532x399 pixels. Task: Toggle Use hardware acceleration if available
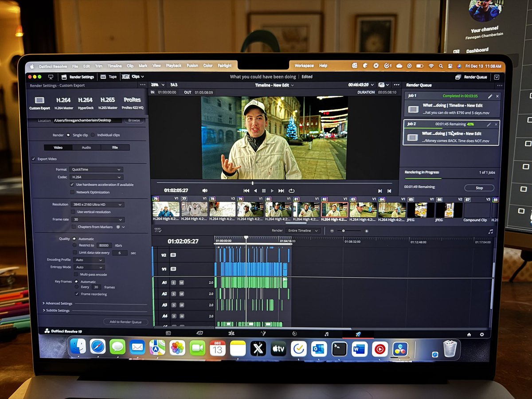pyautogui.click(x=72, y=184)
